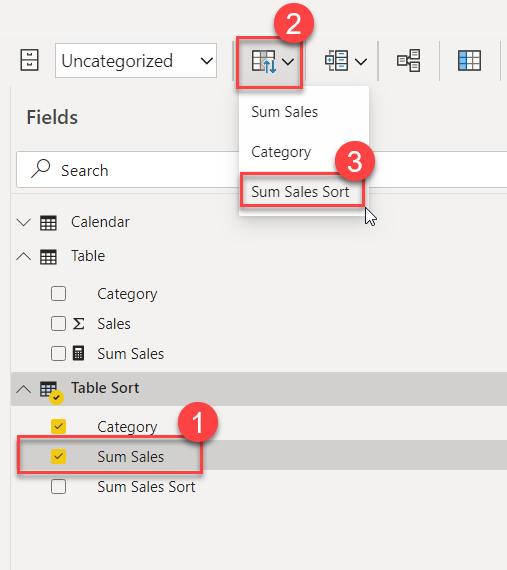
Task: Tick the Sales field checkbox
Action: coord(59,324)
